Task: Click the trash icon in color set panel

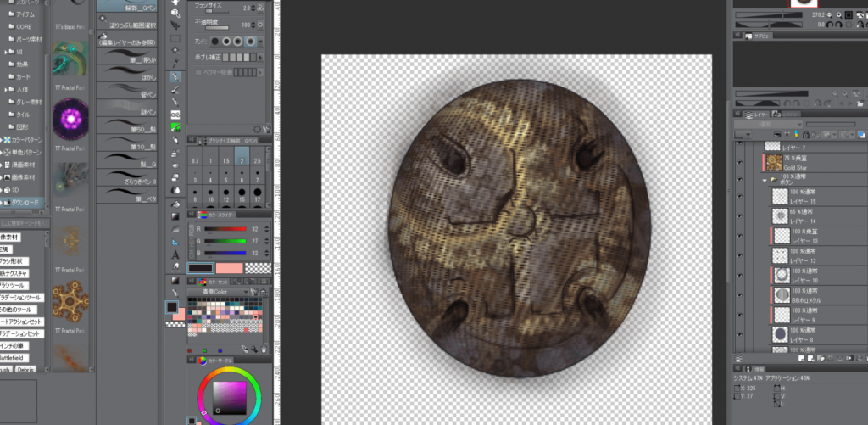Action: [265, 349]
